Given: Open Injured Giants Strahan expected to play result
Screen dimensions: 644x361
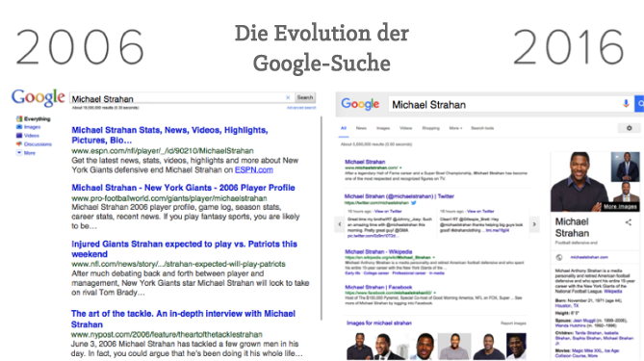Looking at the screenshot, I should (x=184, y=249).
